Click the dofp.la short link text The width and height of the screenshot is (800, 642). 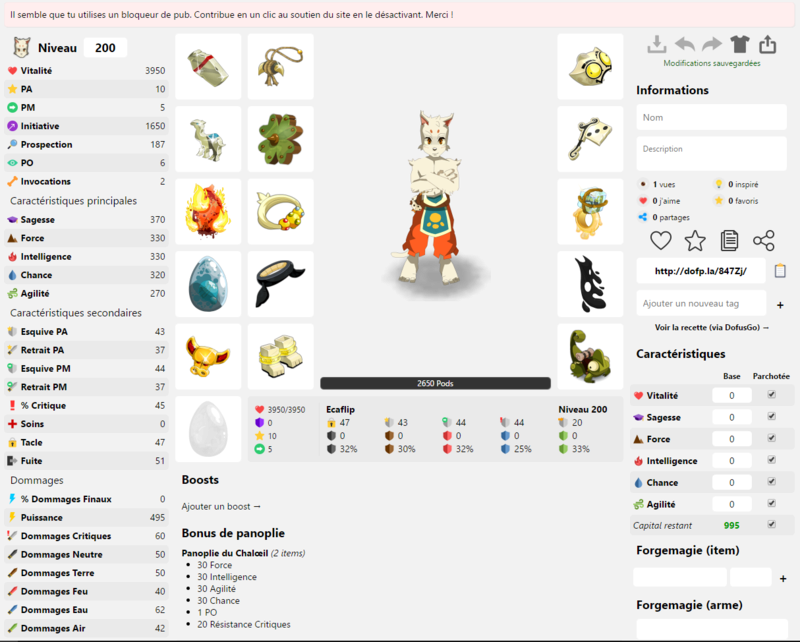(701, 271)
